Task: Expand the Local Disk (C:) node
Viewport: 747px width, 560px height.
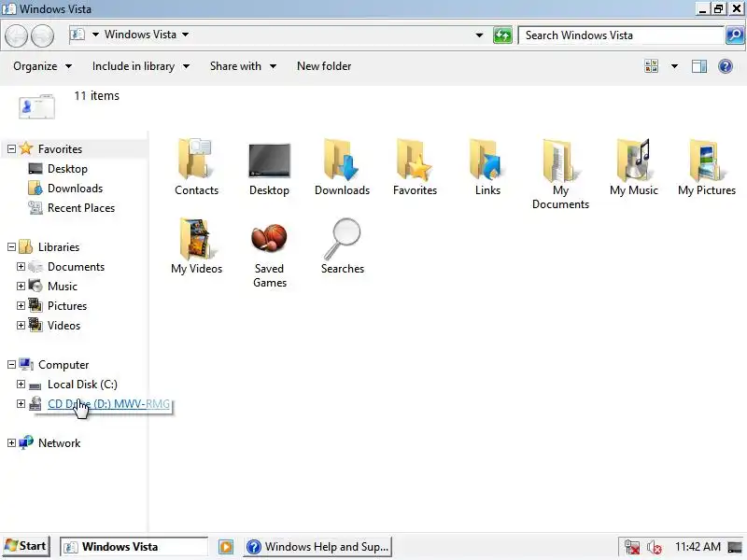Action: 21,384
